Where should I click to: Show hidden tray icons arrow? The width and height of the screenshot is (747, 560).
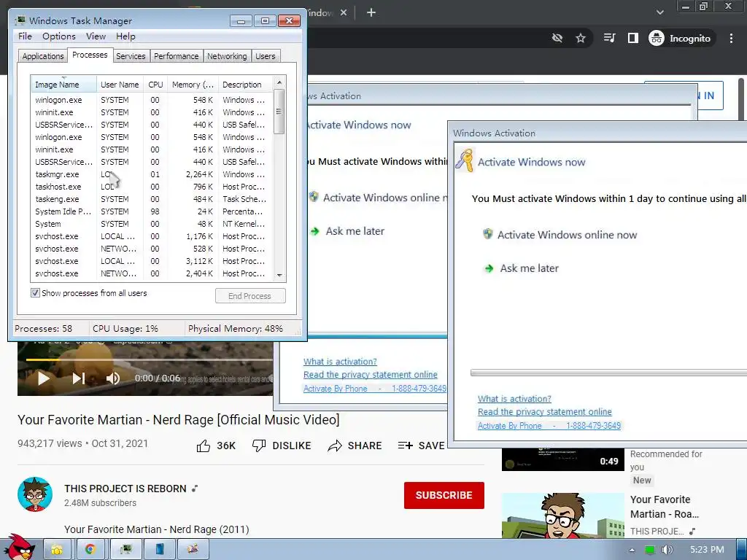[632, 550]
